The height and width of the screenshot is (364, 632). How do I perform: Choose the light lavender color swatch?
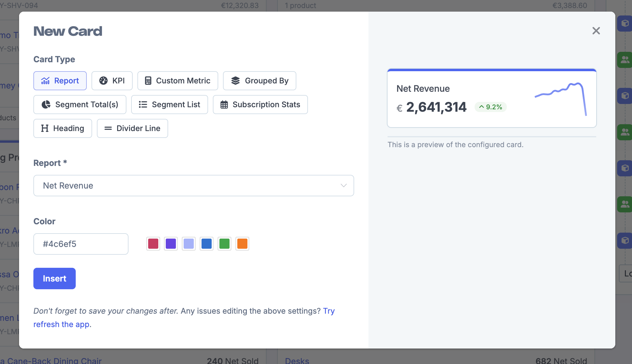click(189, 244)
